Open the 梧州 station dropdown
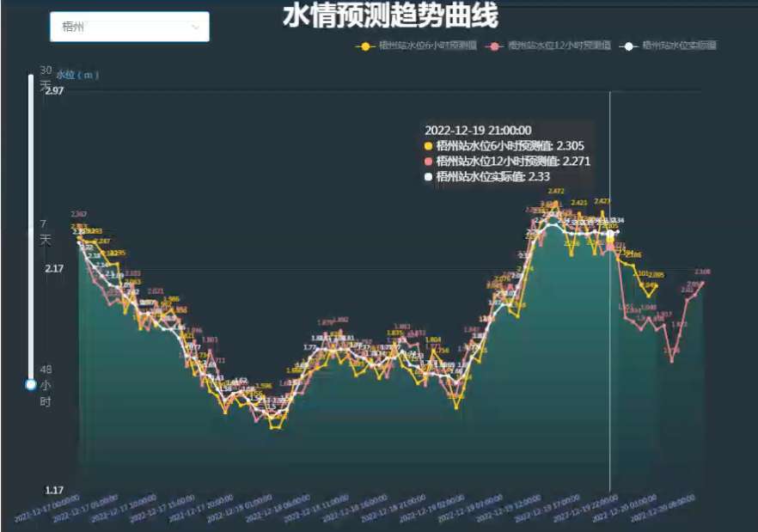This screenshot has height=532, width=758. [x=129, y=27]
